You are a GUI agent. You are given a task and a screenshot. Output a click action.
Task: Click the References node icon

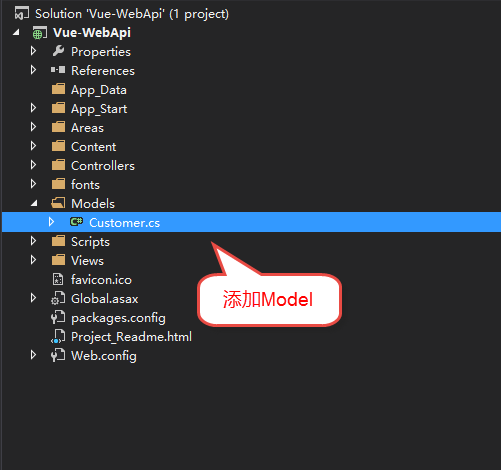(58, 70)
